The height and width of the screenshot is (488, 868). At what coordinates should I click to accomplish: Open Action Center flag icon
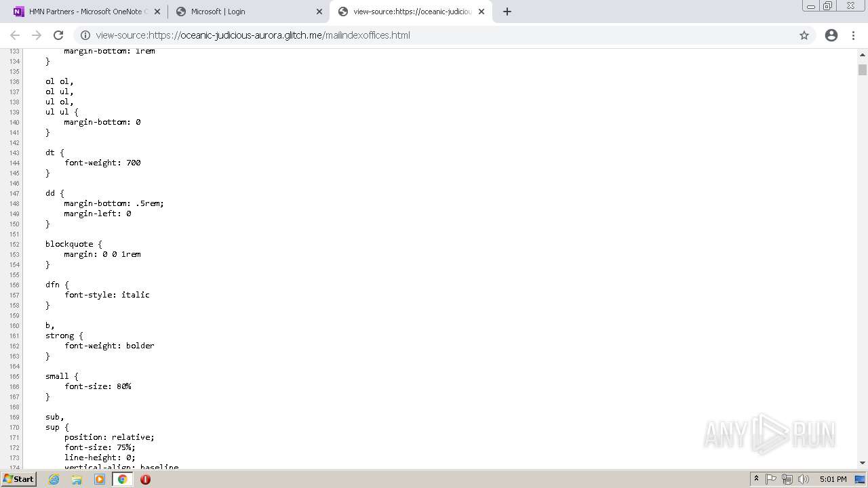tap(771, 479)
